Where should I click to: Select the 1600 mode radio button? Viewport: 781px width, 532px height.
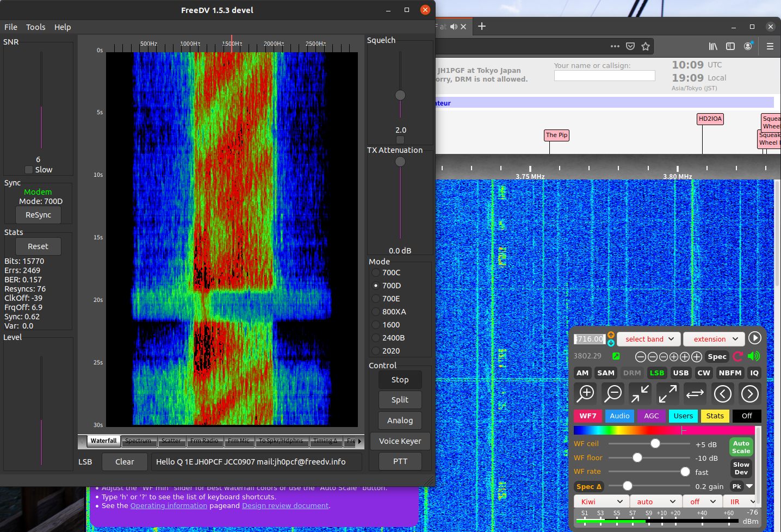pyautogui.click(x=376, y=325)
